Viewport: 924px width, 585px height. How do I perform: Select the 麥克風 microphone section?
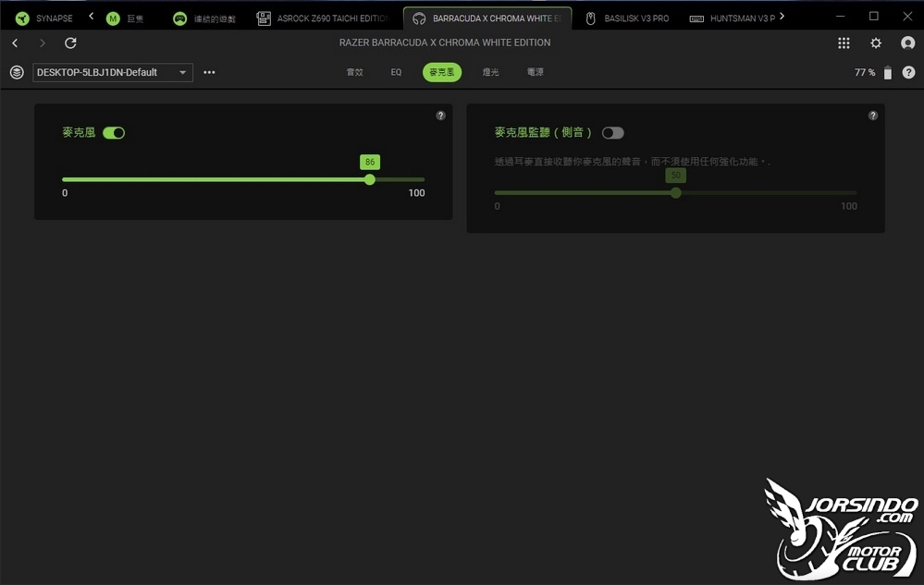pyautogui.click(x=442, y=72)
